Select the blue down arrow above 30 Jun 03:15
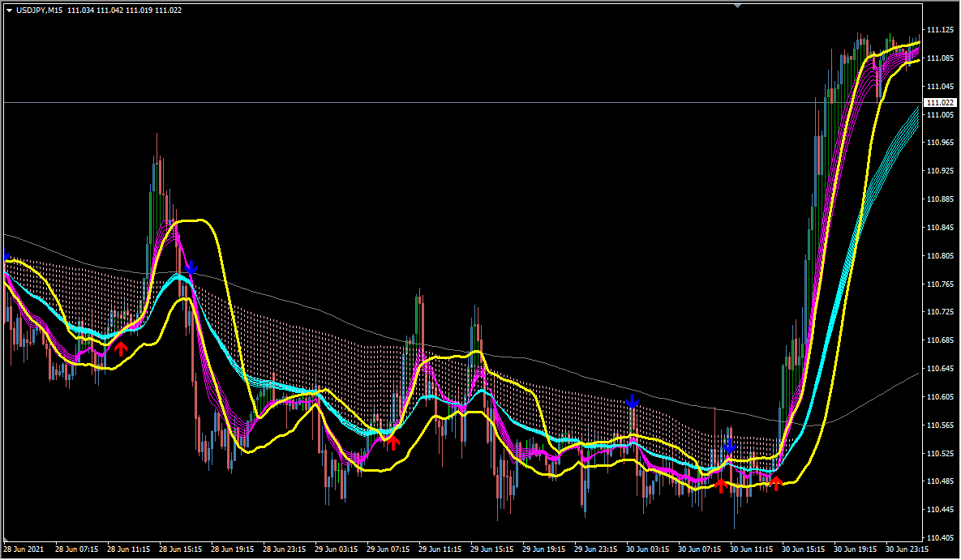Viewport: 961px width, 560px height. click(x=633, y=402)
